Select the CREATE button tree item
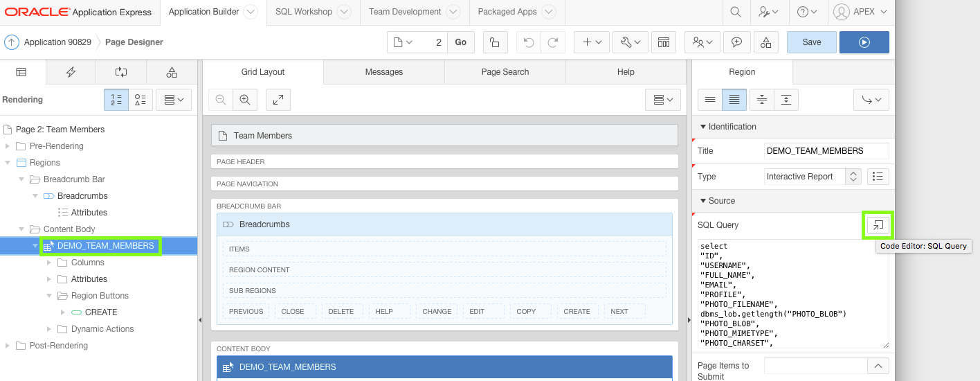Image resolution: width=980 pixels, height=381 pixels. pyautogui.click(x=101, y=312)
